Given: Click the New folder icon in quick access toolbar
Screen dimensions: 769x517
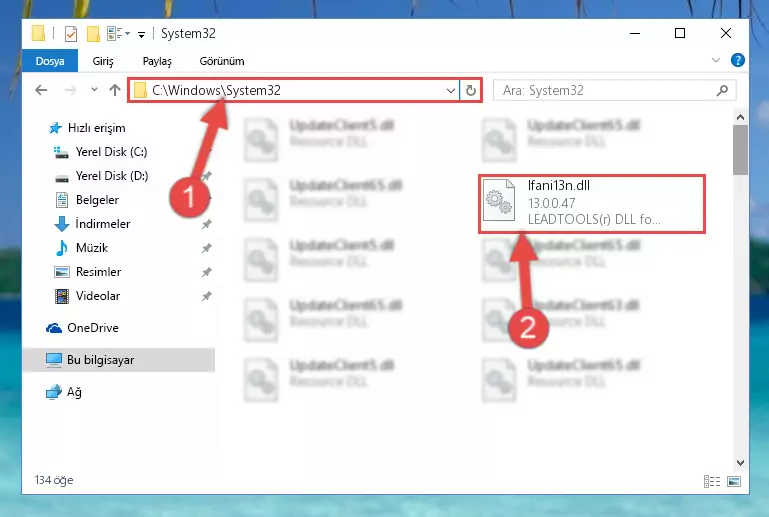Looking at the screenshot, I should tap(93, 34).
